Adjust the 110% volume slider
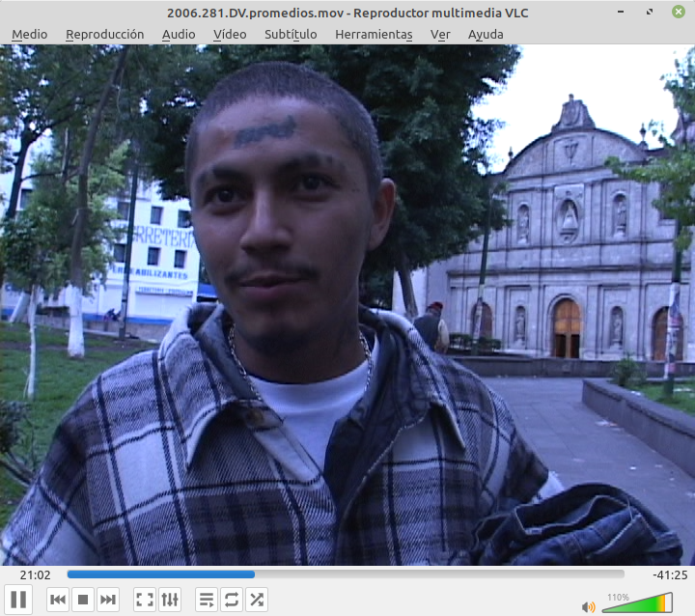The width and height of the screenshot is (695, 616). coord(637,603)
